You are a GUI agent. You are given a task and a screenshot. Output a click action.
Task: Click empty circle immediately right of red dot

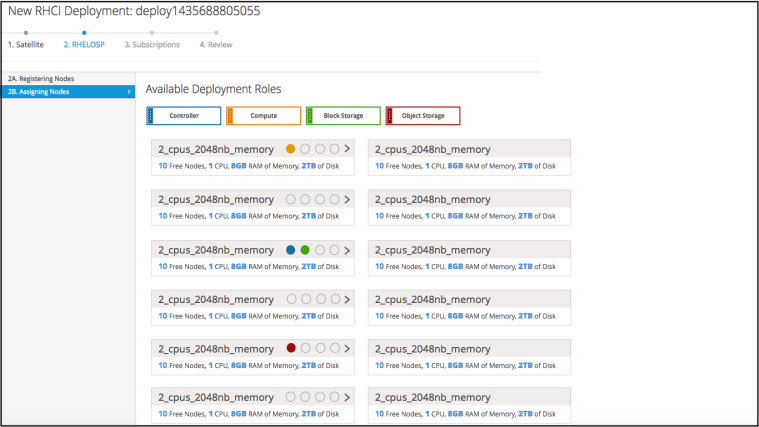point(305,349)
